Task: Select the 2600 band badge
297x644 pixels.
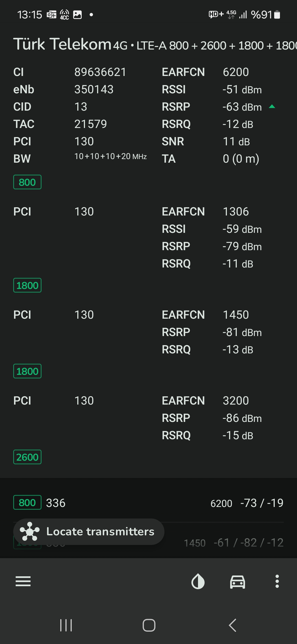Action: pos(27,457)
